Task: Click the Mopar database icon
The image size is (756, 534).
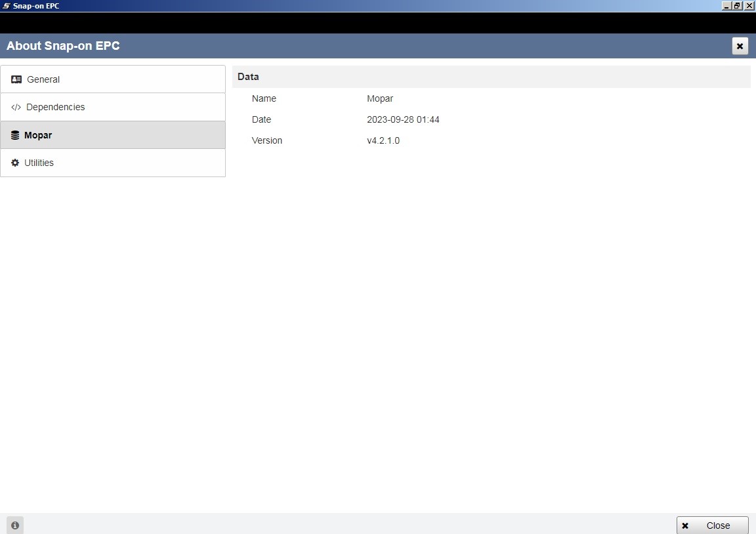Action: pos(15,135)
